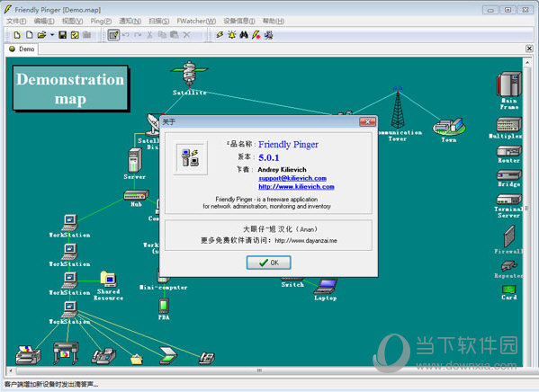This screenshot has width=539, height=392.
Task: Select the Multiplexer device icon
Action: tap(509, 124)
